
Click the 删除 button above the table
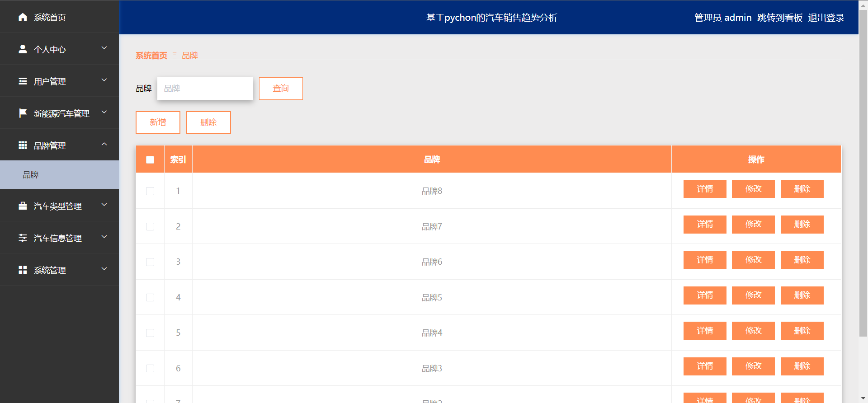click(208, 122)
